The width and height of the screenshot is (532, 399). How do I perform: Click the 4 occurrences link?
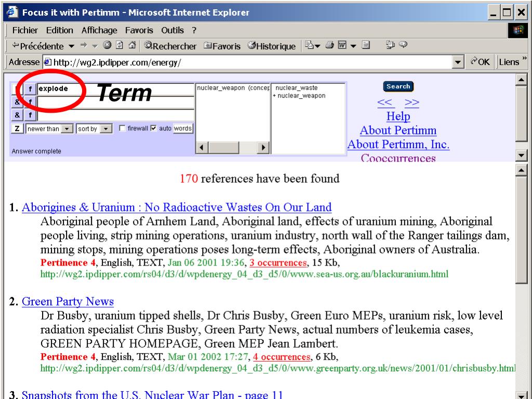pos(282,357)
